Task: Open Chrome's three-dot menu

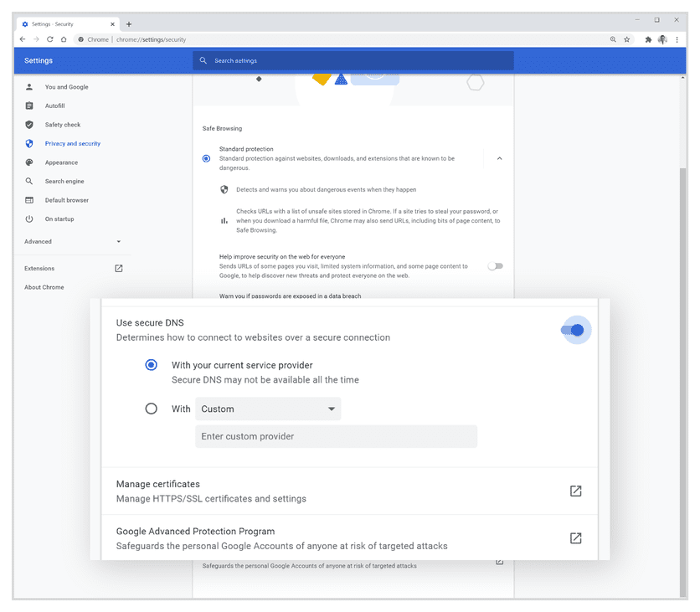Action: click(677, 39)
